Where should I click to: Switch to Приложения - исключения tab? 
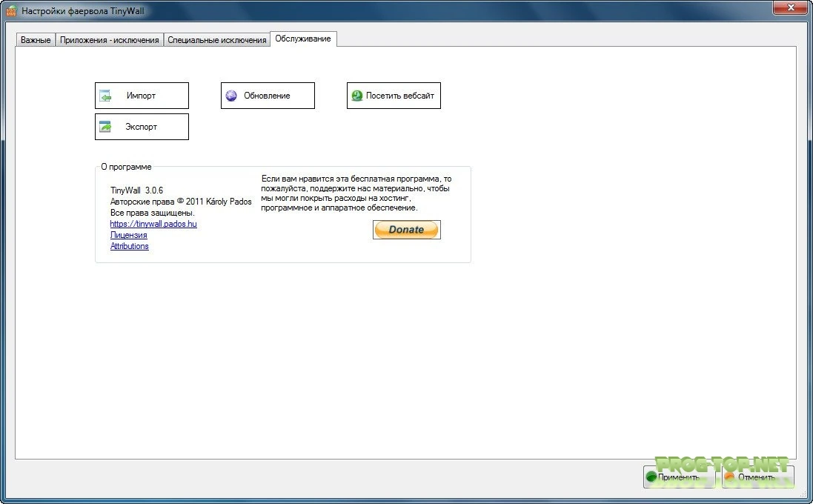pos(110,40)
